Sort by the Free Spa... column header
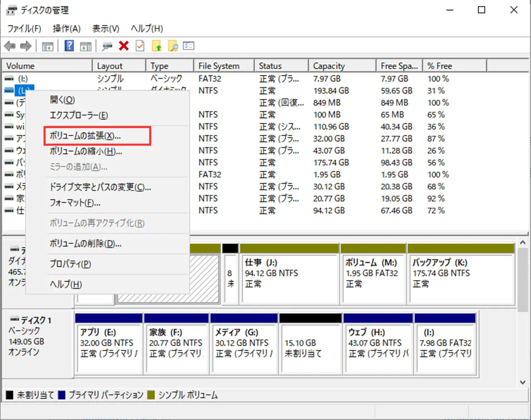Image resolution: width=531 pixels, height=420 pixels. click(x=399, y=66)
